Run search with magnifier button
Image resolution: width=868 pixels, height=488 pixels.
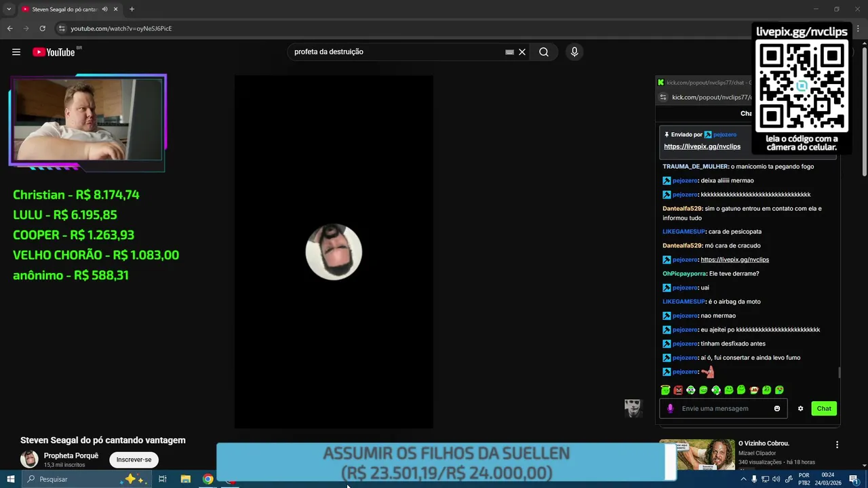click(x=544, y=52)
